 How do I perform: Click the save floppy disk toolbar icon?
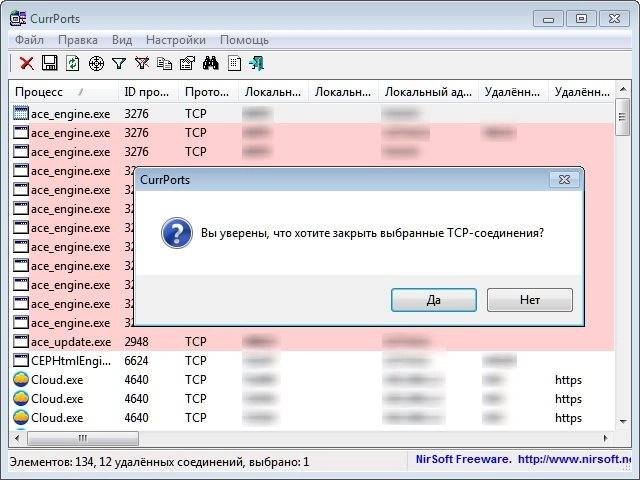pos(50,63)
